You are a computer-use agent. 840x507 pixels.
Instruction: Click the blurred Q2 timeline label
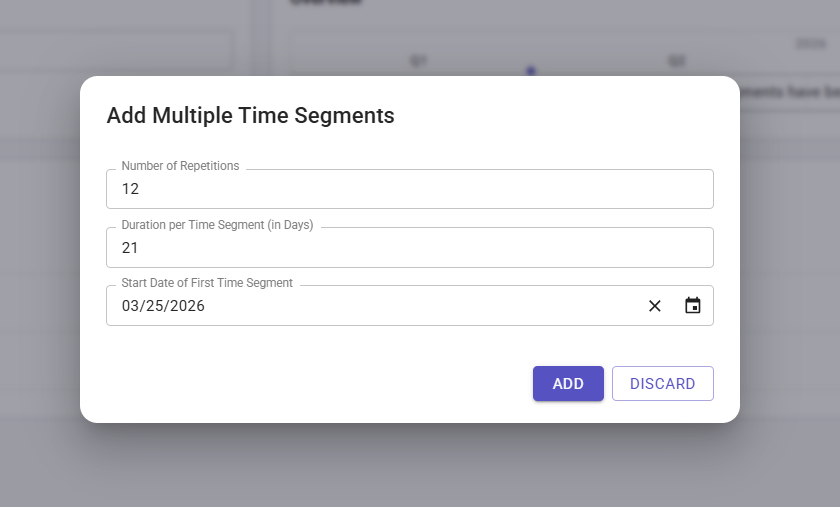point(677,61)
